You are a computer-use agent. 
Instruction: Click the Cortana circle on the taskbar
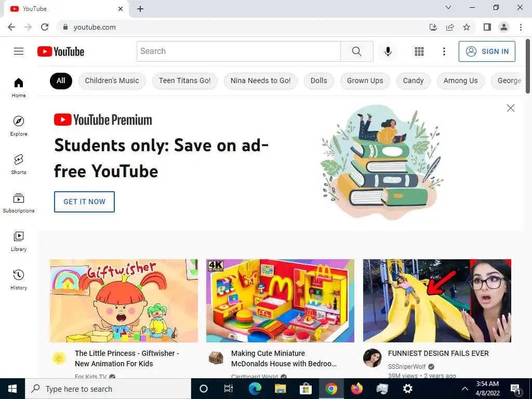coord(203,389)
